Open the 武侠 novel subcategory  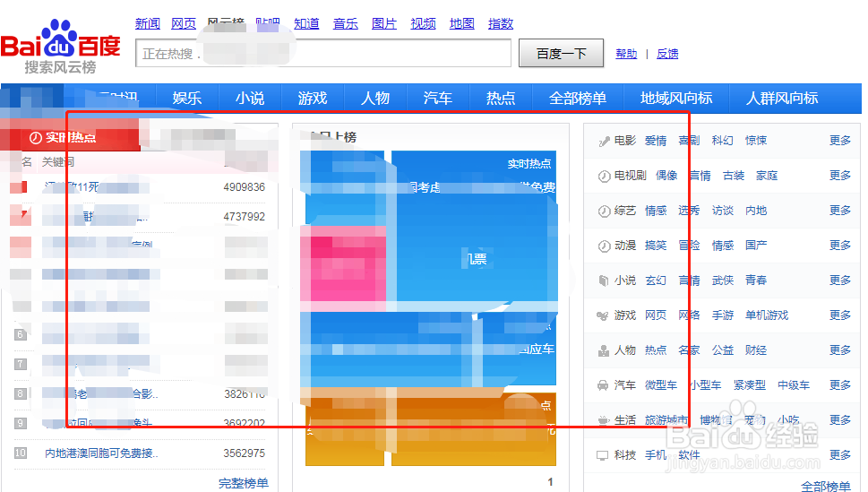tap(722, 281)
